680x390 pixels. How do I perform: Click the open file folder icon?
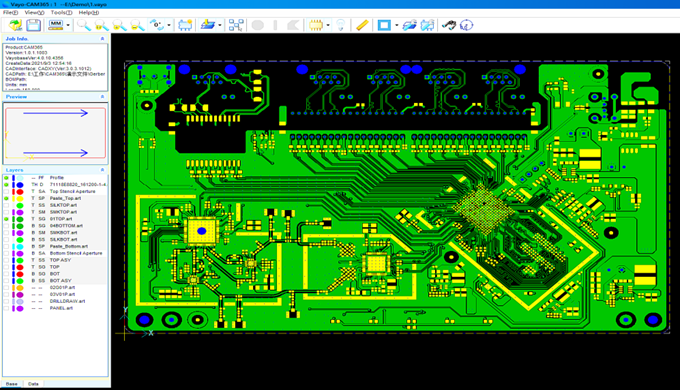point(16,25)
